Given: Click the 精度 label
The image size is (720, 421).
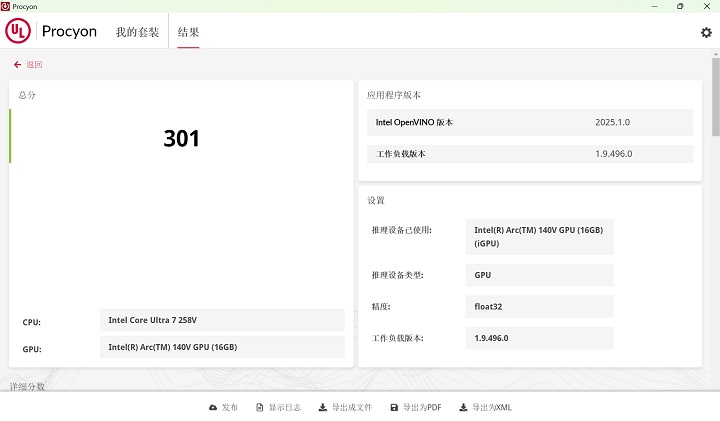Looking at the screenshot, I should coord(381,306).
